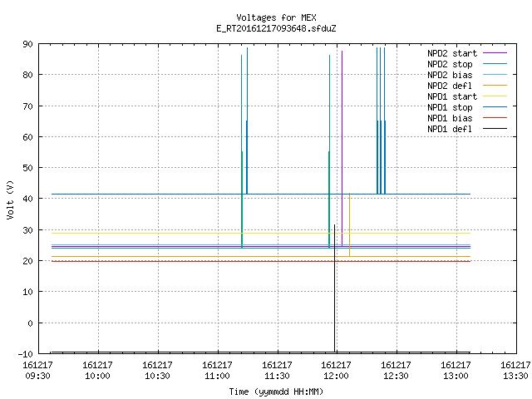Click the x-axis time label 09:30
Image resolution: width=532 pixels, height=399 pixels.
(37, 376)
